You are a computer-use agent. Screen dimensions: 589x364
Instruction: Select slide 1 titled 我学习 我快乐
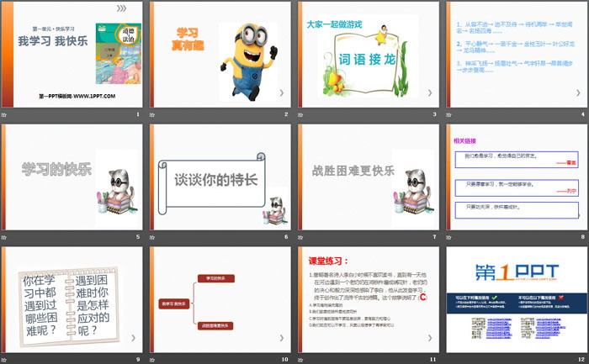[x=72, y=55]
